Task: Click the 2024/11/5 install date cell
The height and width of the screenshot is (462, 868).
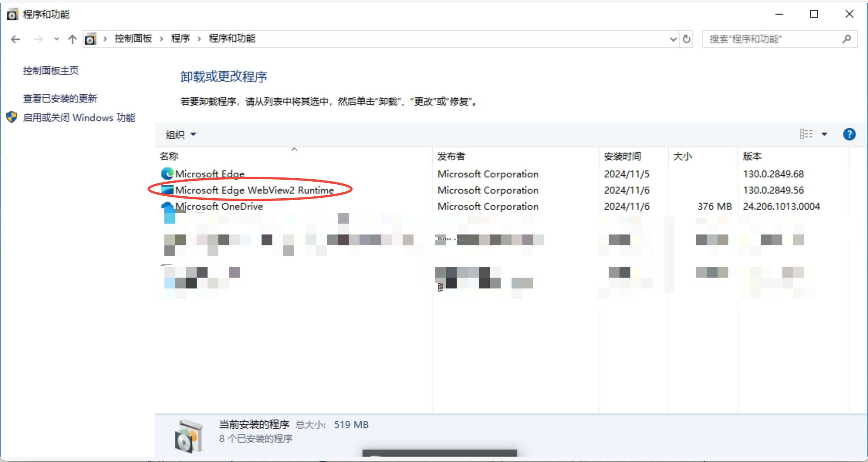Action: (x=627, y=174)
